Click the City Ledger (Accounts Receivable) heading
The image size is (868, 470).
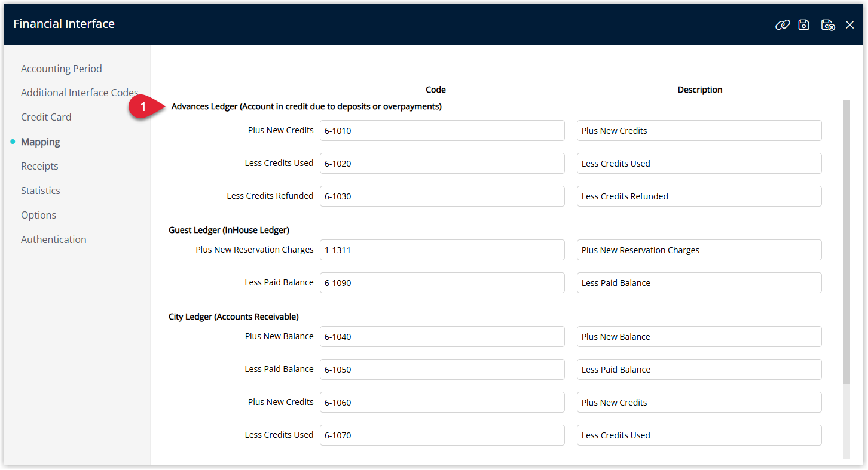coord(234,317)
